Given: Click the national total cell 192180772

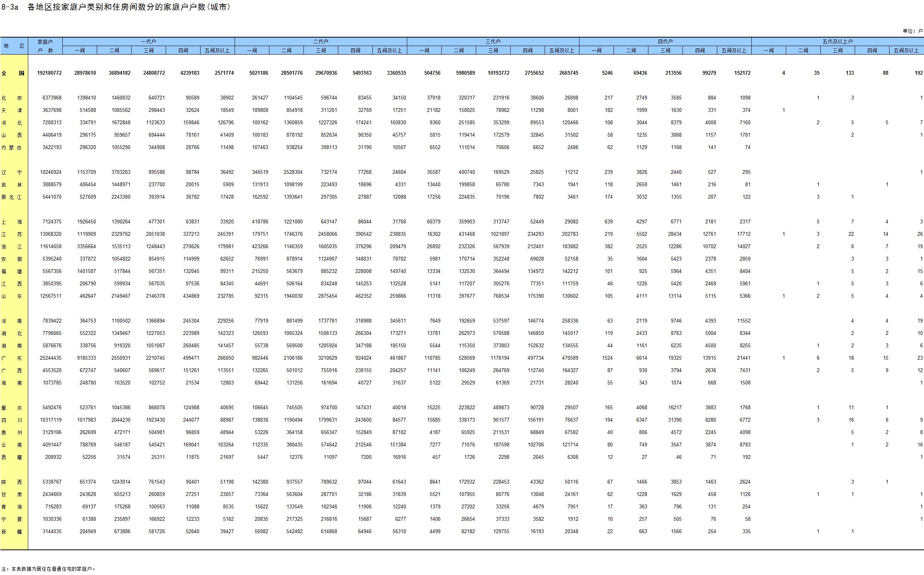Looking at the screenshot, I should pos(49,73).
